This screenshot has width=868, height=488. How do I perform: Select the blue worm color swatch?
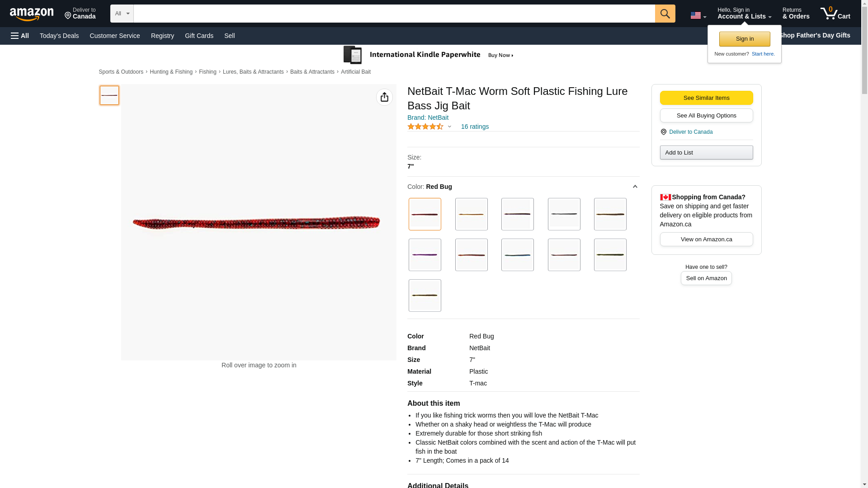[517, 255]
